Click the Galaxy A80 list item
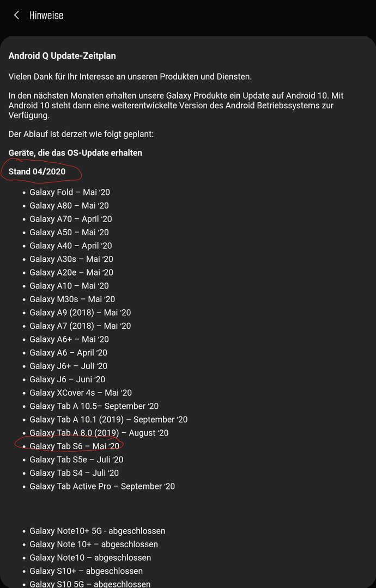The height and width of the screenshot is (588, 376). (x=69, y=205)
